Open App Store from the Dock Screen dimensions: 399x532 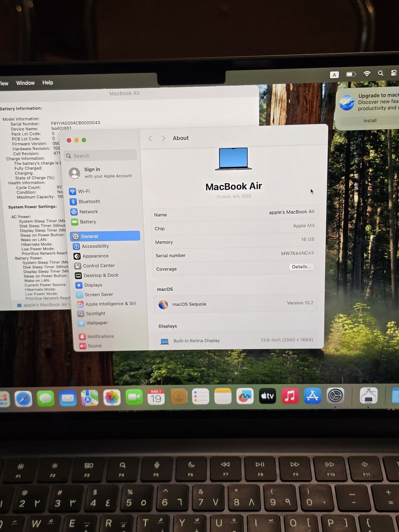313,396
